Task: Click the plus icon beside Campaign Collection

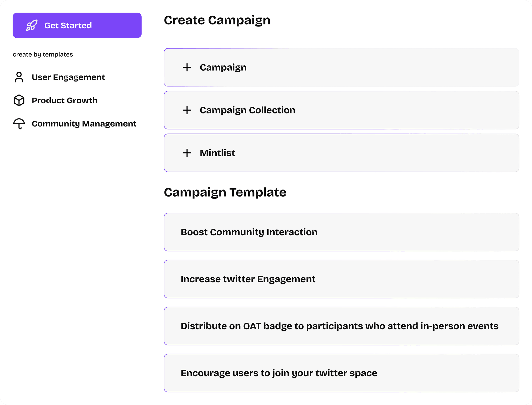Action: pos(187,110)
